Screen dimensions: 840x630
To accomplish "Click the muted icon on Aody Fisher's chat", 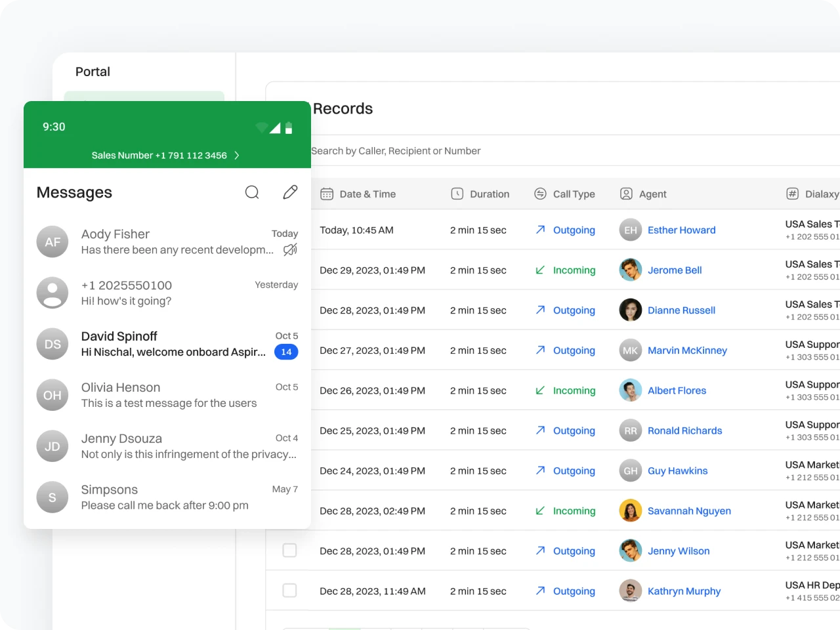I will (290, 249).
